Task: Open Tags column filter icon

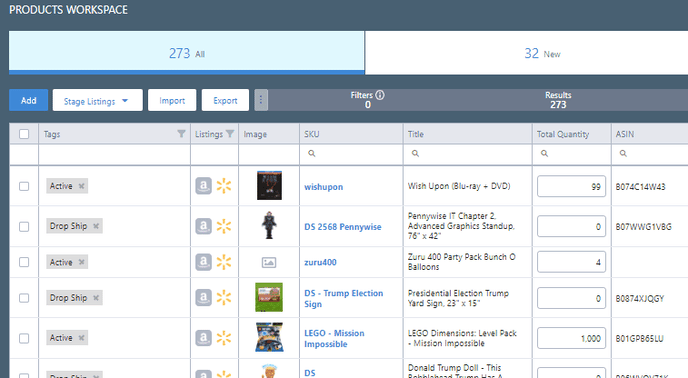Action: (x=181, y=134)
